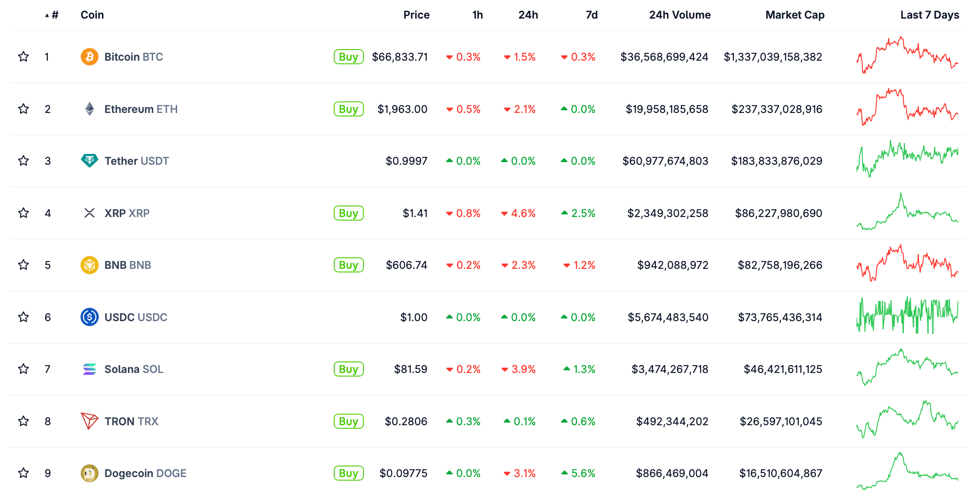
Task: Sort by the 7d change column
Action: pos(591,15)
